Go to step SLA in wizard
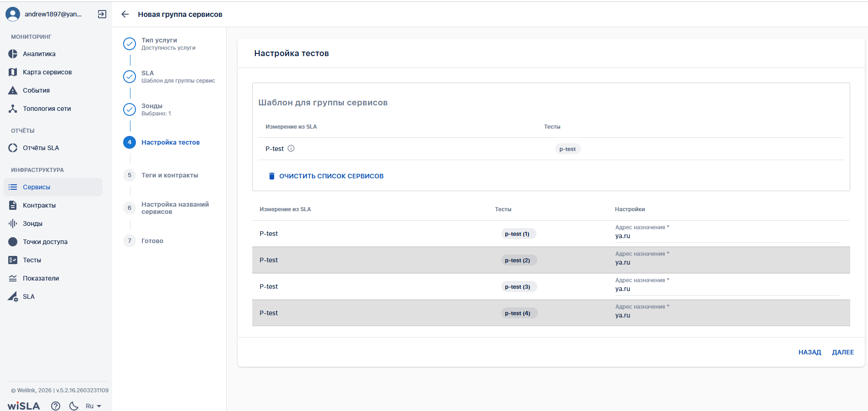The image size is (868, 411). 169,77
